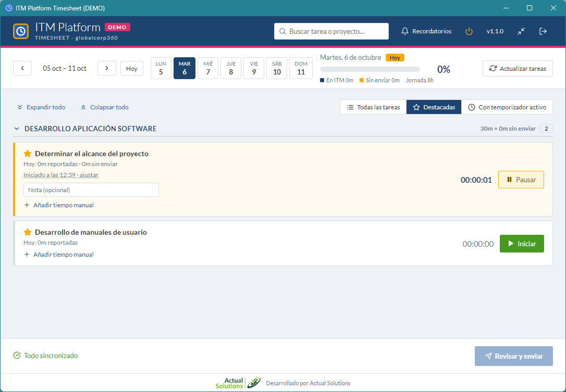Screen dimensions: 566x392
Task: Click the ITM Platform clock logo
Action: point(21,31)
